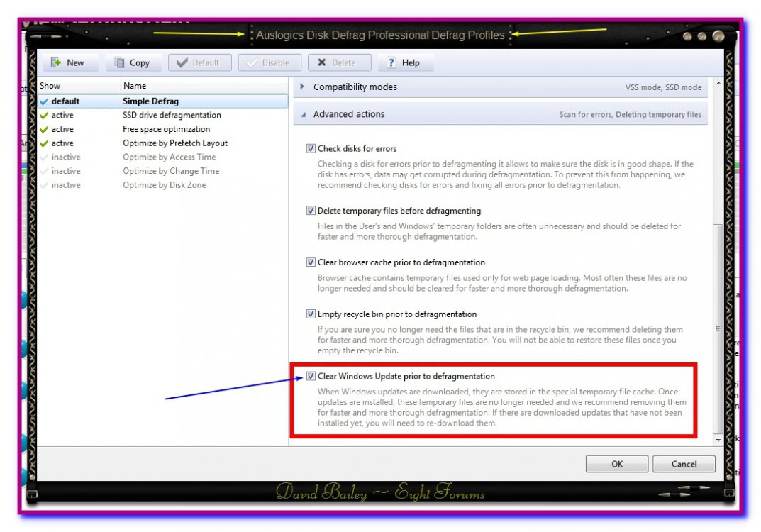The image size is (761, 532).
Task: Click the Copy profile icon
Action: (119, 62)
